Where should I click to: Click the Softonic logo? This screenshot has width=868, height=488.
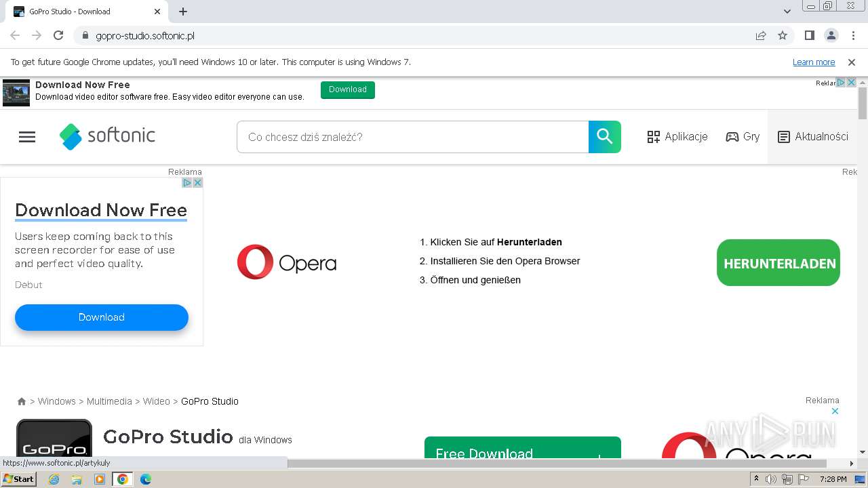click(107, 136)
